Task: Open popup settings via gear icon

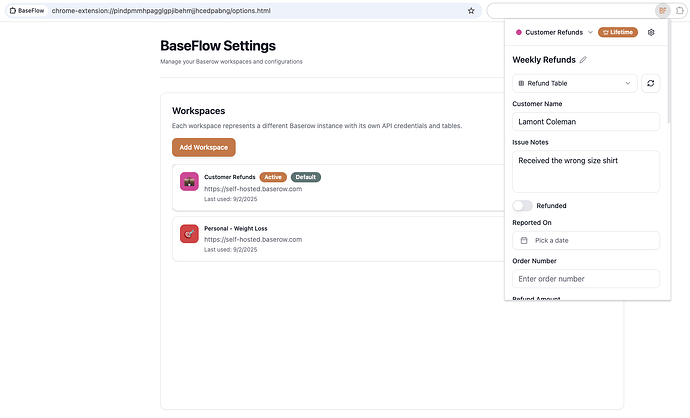Action: tap(651, 32)
